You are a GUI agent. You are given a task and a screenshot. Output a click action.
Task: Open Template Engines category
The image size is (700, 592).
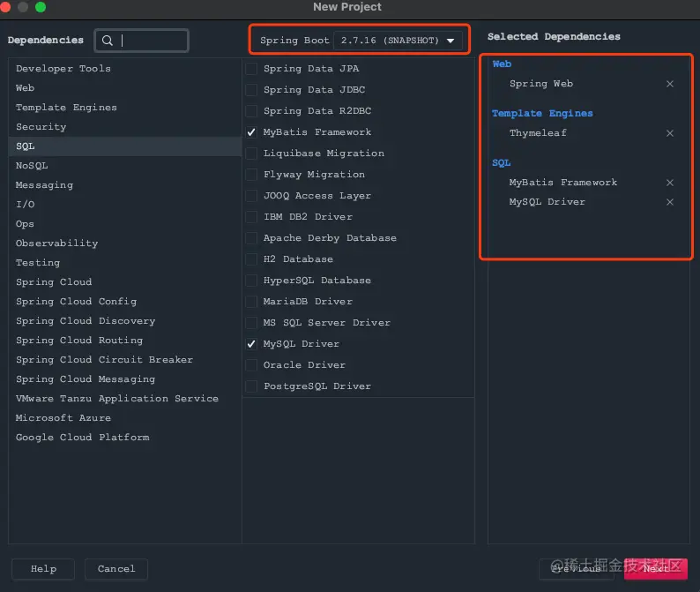pyautogui.click(x=125, y=108)
